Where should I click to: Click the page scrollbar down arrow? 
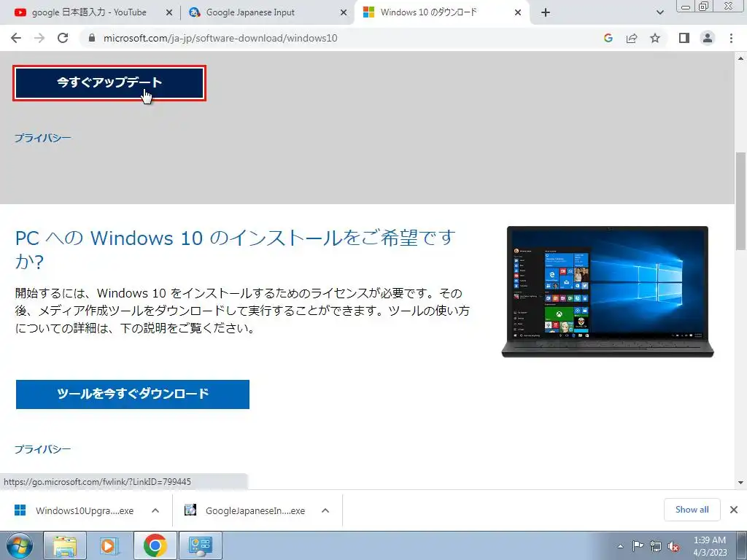pos(741,483)
